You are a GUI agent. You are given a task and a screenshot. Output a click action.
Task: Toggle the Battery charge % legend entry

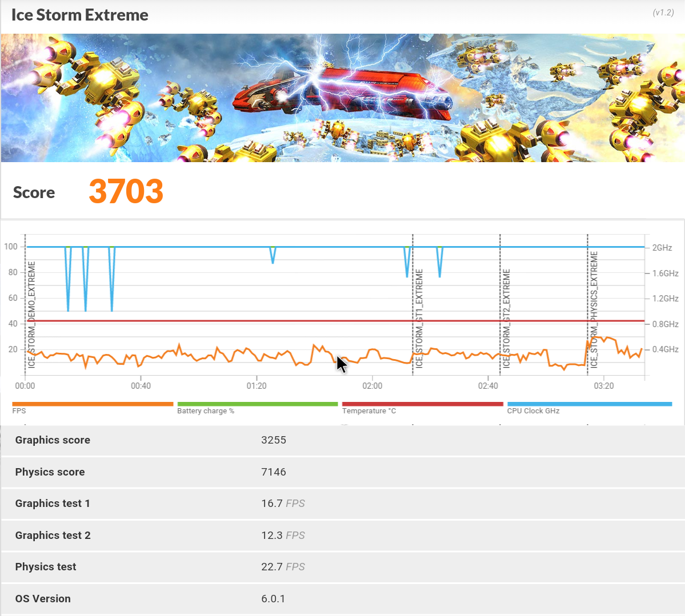(x=257, y=408)
